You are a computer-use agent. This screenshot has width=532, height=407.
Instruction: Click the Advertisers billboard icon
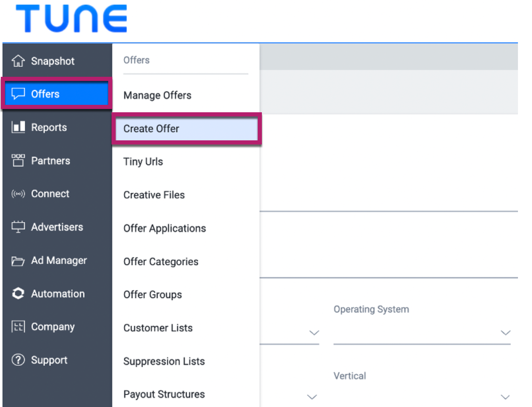coord(18,227)
